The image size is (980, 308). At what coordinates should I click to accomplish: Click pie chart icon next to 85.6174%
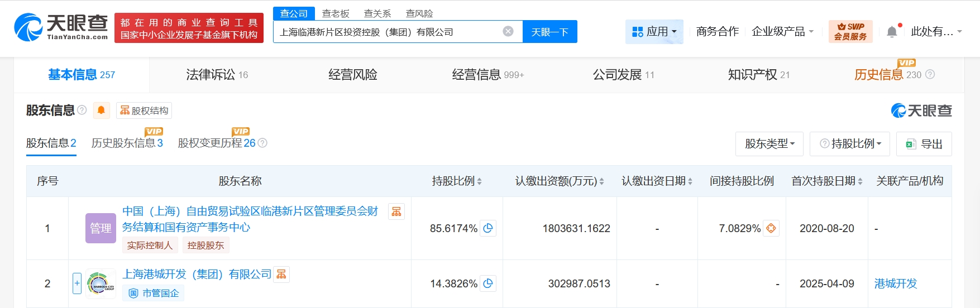[488, 228]
